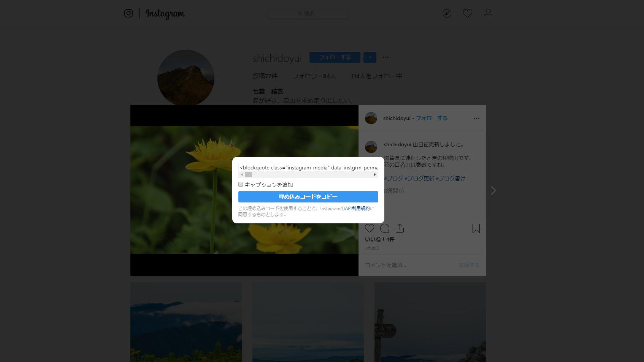This screenshot has height=362, width=644.
Task: Click the Instagram camera logo icon
Action: [128, 13]
